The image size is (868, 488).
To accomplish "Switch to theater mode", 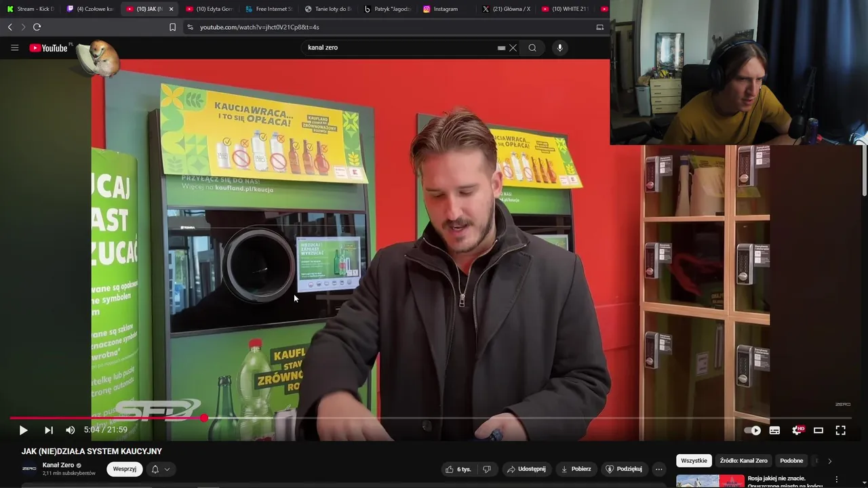I will (818, 430).
